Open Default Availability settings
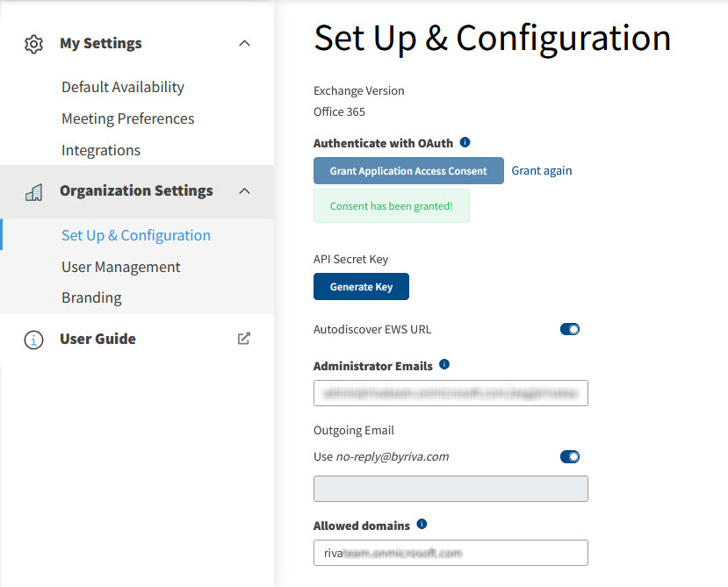 tap(123, 87)
